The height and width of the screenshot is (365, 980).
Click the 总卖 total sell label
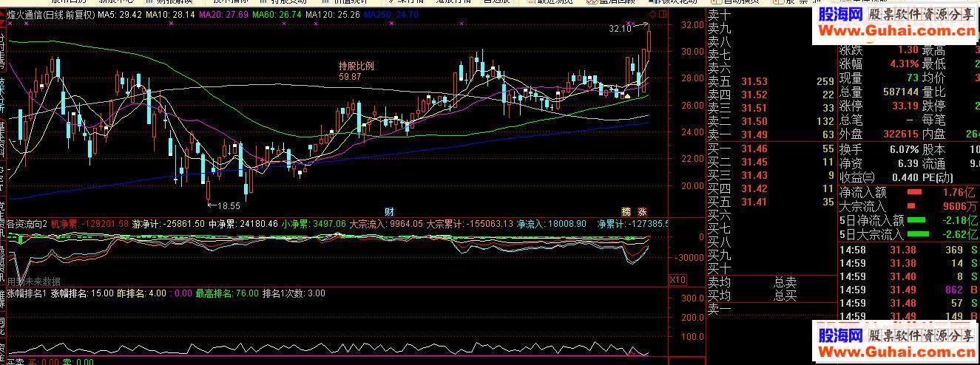click(x=785, y=282)
